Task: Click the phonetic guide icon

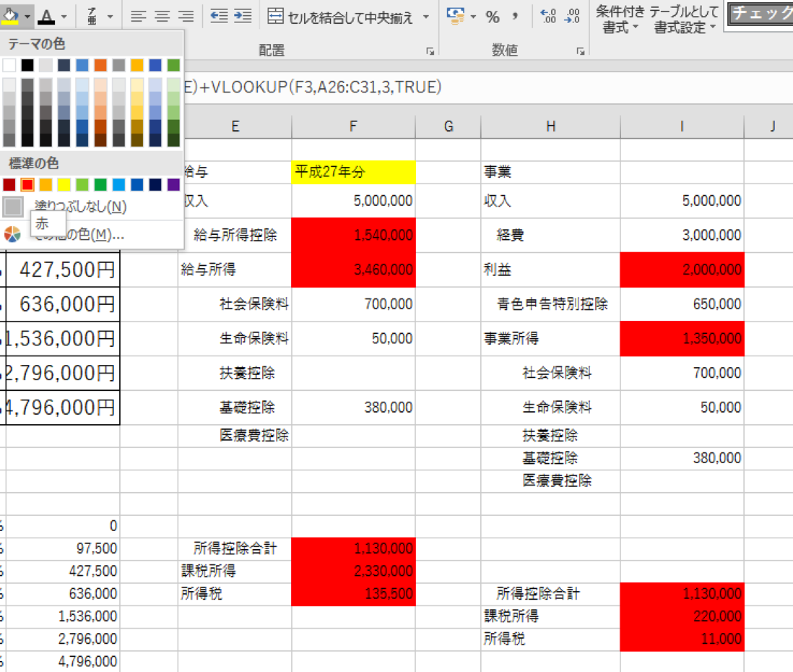Action: 92,17
